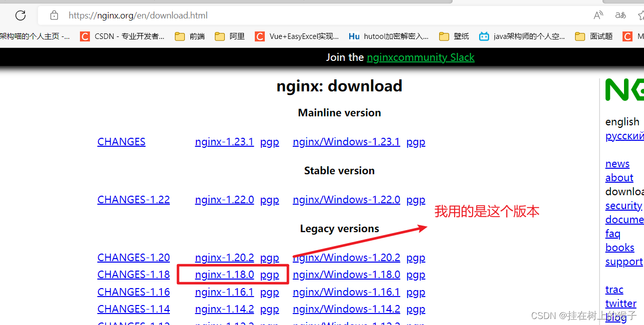Download nginx-1.14.2 source
Viewport: 644px width, 325px height.
[224, 309]
